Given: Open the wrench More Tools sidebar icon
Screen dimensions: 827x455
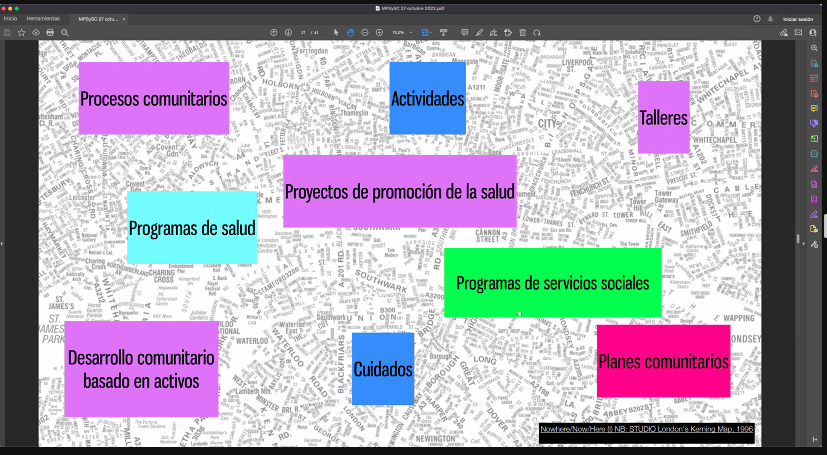Looking at the screenshot, I should 814,244.
